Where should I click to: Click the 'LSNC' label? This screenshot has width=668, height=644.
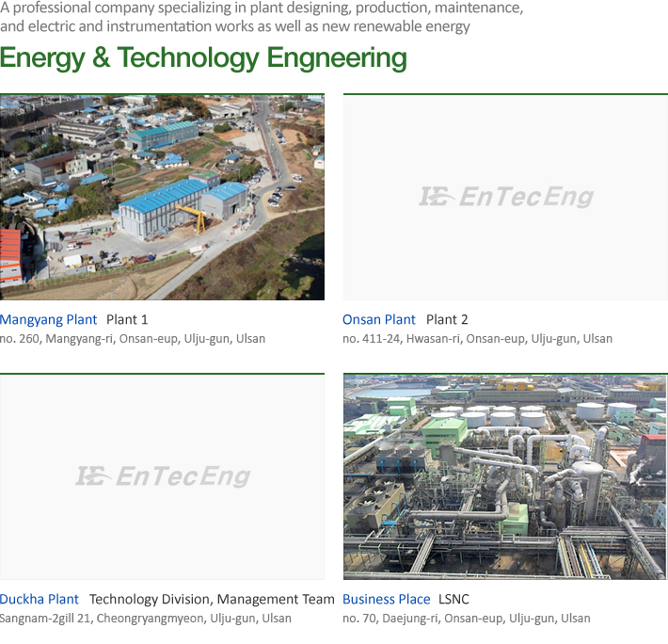(453, 600)
